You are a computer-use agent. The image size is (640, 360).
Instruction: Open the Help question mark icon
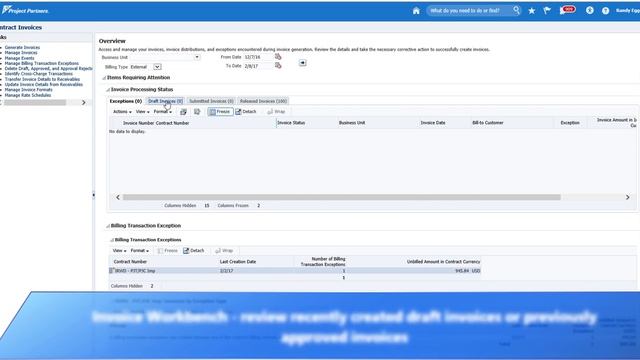[605, 11]
